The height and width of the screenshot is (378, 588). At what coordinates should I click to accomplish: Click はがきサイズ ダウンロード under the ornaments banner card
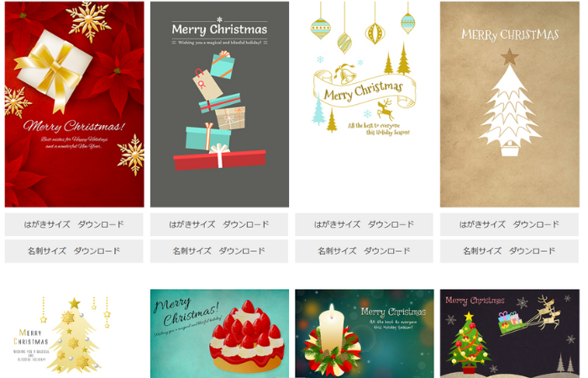pyautogui.click(x=364, y=224)
